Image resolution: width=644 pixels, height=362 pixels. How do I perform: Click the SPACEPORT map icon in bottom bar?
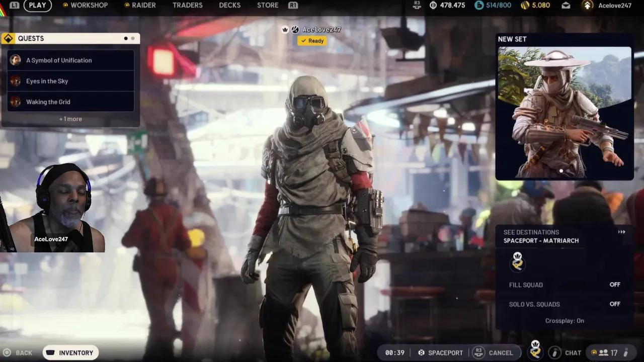coord(422,353)
